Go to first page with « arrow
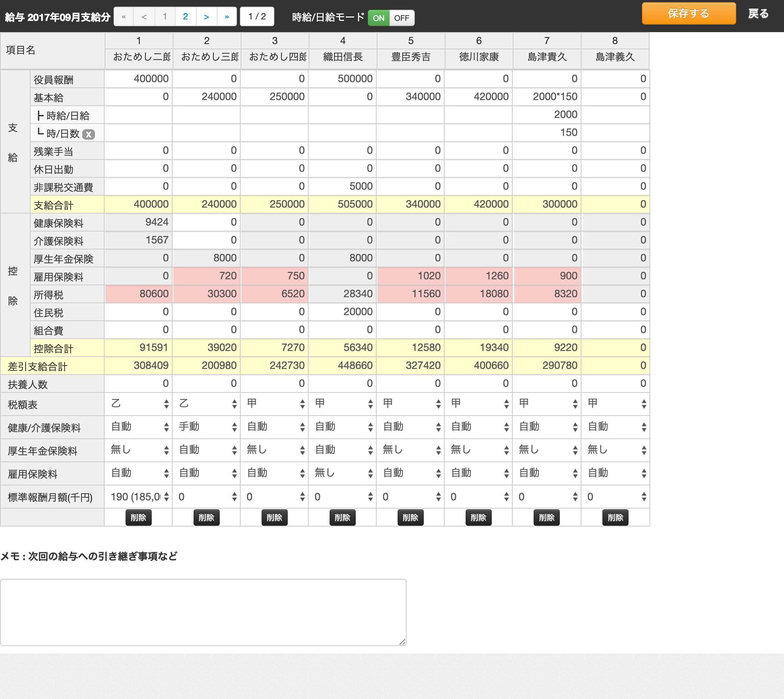The image size is (784, 699). coord(124,17)
